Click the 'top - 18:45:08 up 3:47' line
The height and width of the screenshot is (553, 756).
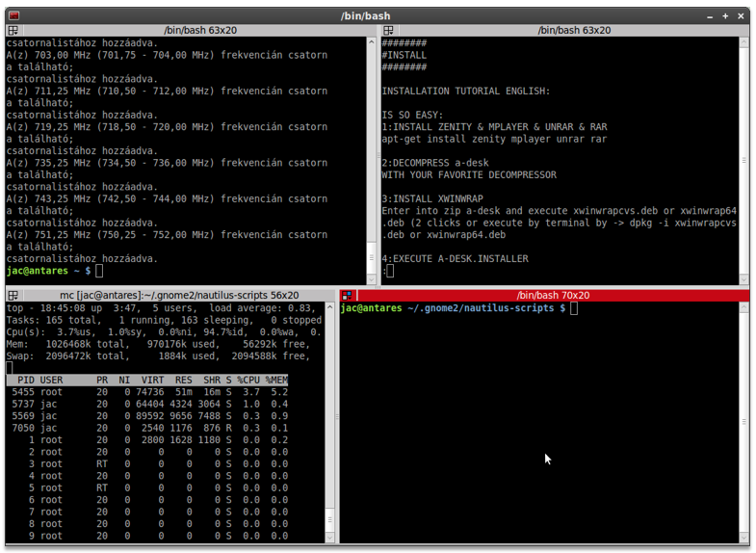tap(161, 308)
